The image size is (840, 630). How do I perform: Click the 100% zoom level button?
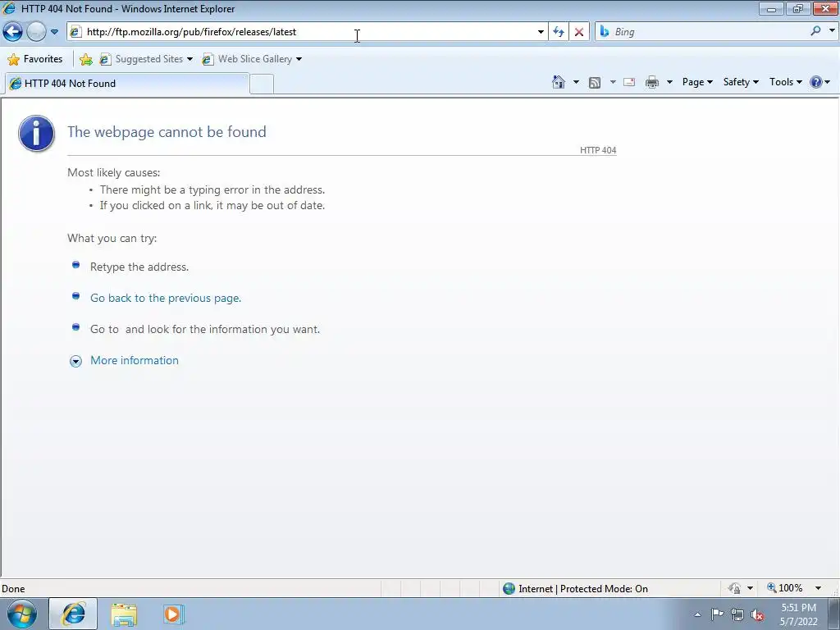785,588
